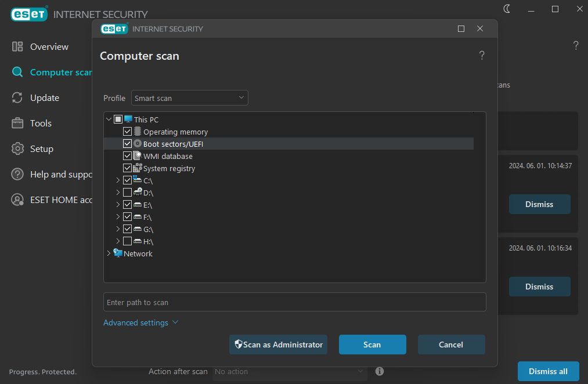Collapse the This PC tree node
The image size is (588, 384).
(109, 119)
